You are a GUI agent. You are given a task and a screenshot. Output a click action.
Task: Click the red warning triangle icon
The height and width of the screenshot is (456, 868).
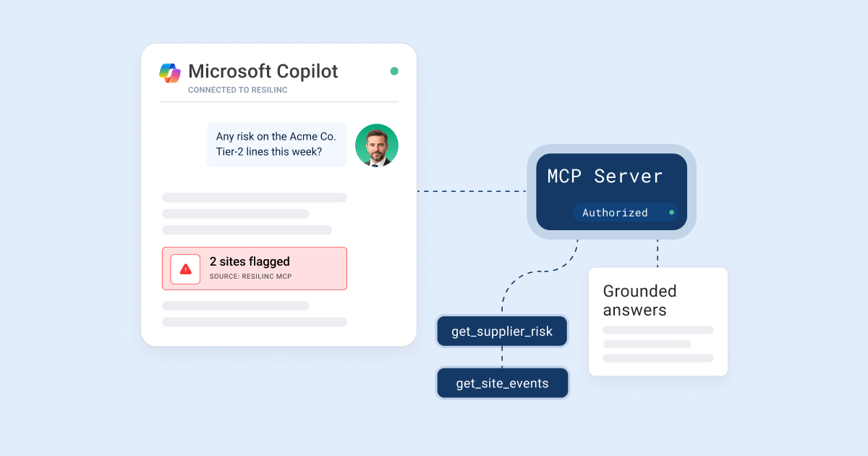pos(185,269)
